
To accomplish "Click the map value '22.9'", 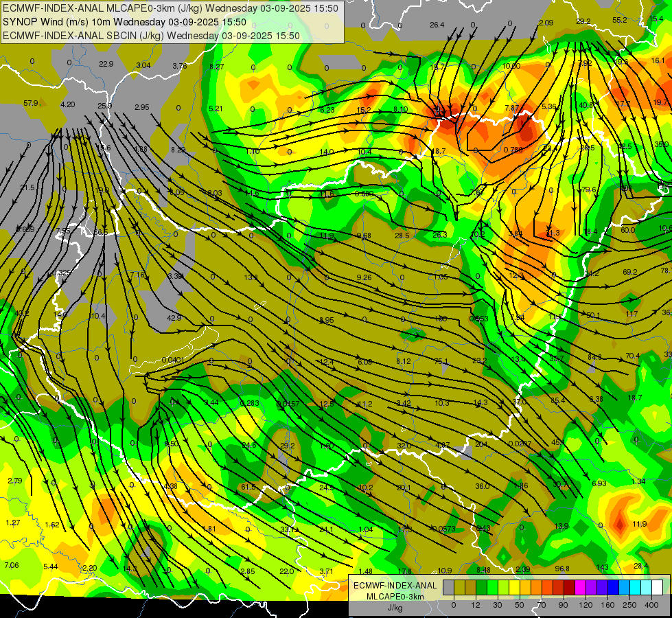I will (106, 64).
